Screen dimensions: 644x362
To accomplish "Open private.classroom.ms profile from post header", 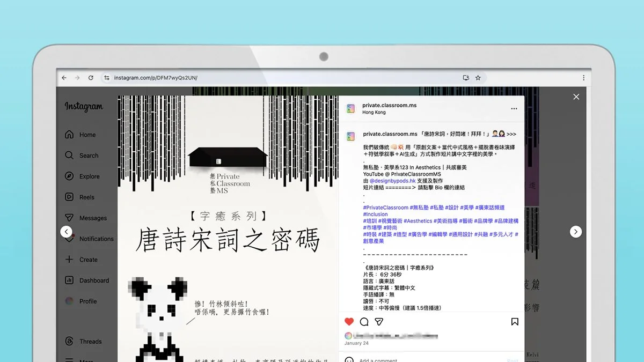I will [x=389, y=105].
